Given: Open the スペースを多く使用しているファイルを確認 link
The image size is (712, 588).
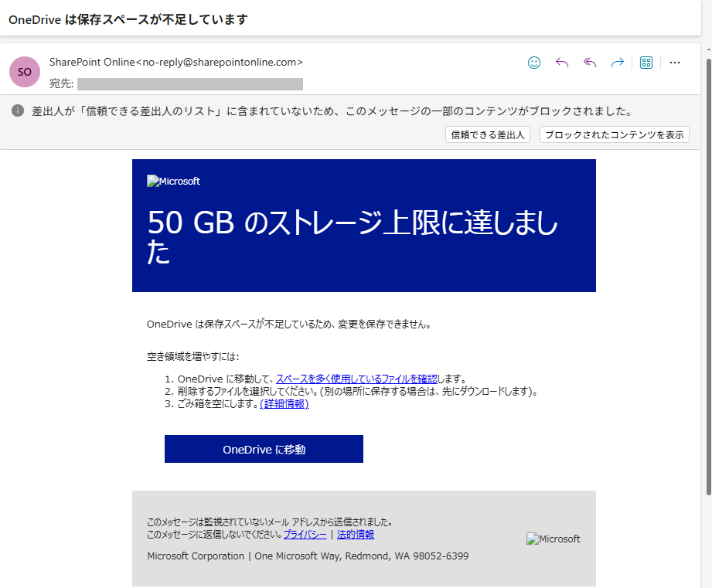Looking at the screenshot, I should [x=356, y=379].
